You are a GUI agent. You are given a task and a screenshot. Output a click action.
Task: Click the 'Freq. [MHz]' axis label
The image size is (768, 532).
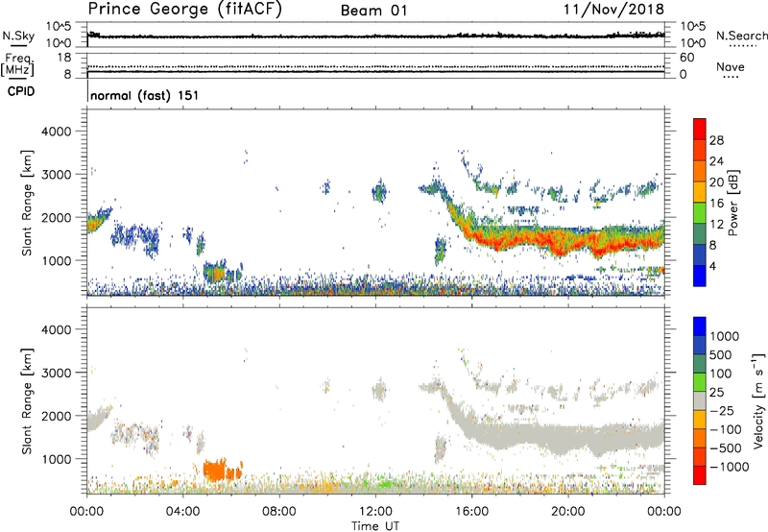[18, 64]
